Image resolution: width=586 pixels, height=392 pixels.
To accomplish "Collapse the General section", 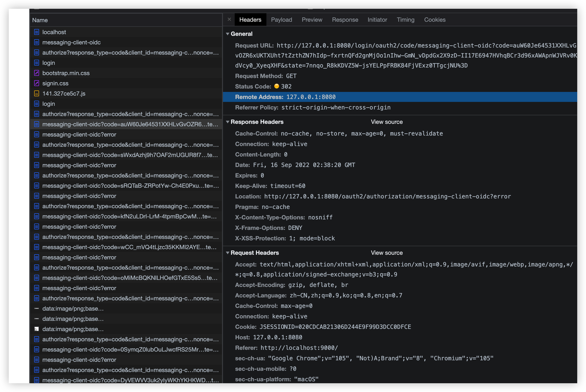I will coord(228,34).
